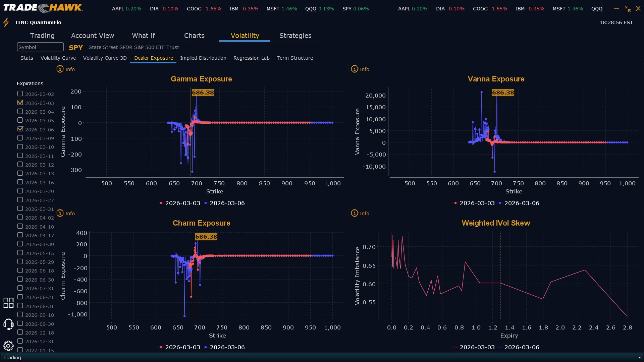Toggle 2026-03-03 legend in Vanna Exposure chart
The height and width of the screenshot is (362, 644).
coord(473,203)
